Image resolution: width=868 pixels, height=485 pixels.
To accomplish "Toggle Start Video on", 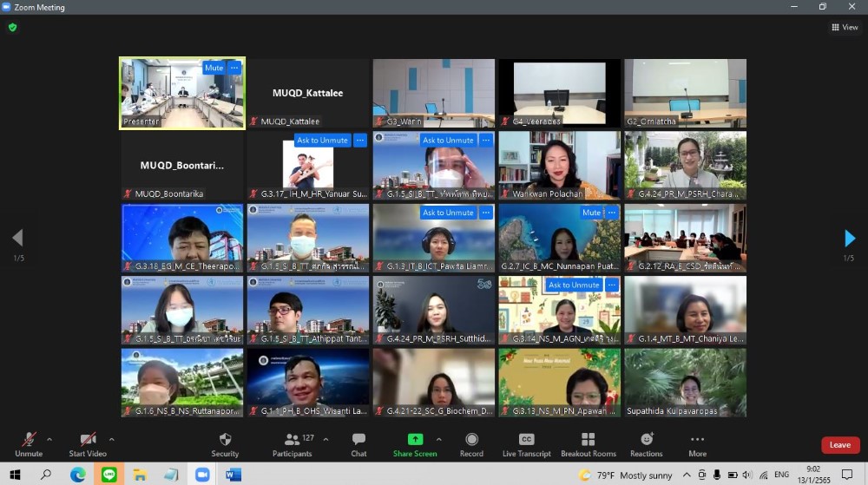I will 88,444.
